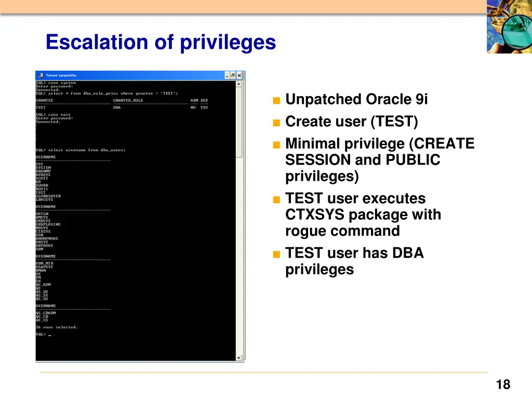The width and height of the screenshot is (532, 399).
Task: Click the QS_CBADM username row
Action: click(46, 313)
